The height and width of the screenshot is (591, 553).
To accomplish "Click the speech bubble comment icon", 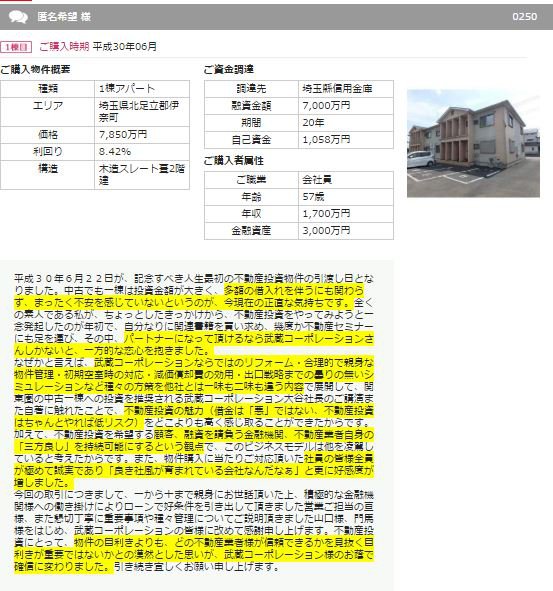I will tap(18, 17).
